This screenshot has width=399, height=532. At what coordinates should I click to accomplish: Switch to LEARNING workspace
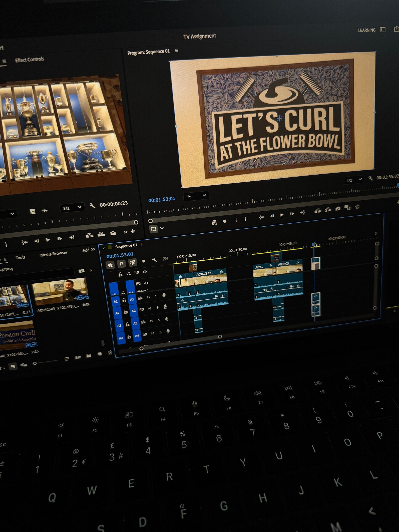(367, 30)
